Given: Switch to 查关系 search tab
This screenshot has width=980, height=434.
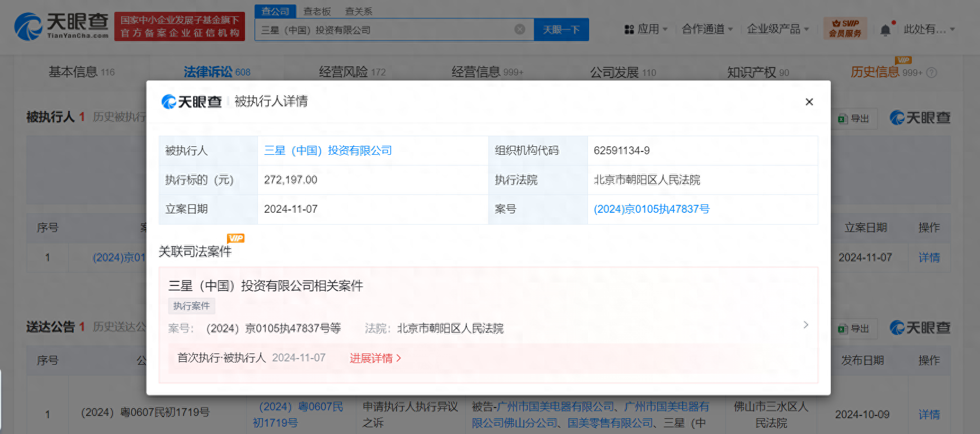Looking at the screenshot, I should [x=359, y=11].
